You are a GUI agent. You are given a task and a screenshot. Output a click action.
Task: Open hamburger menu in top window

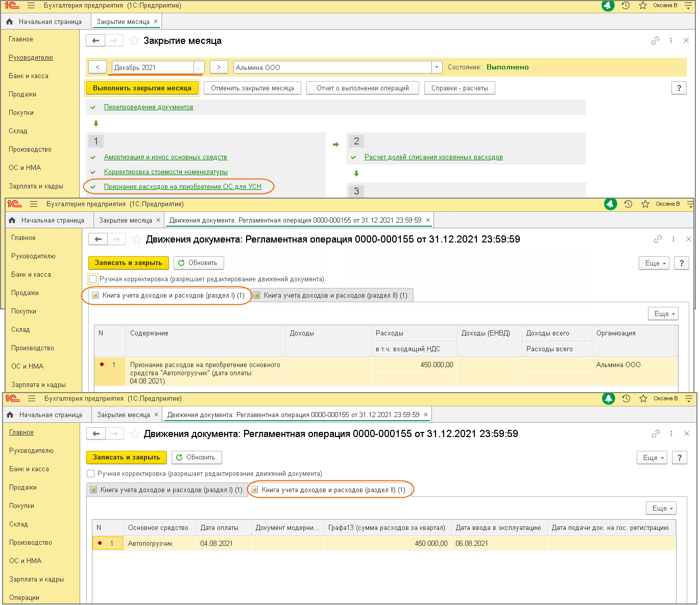tap(31, 6)
